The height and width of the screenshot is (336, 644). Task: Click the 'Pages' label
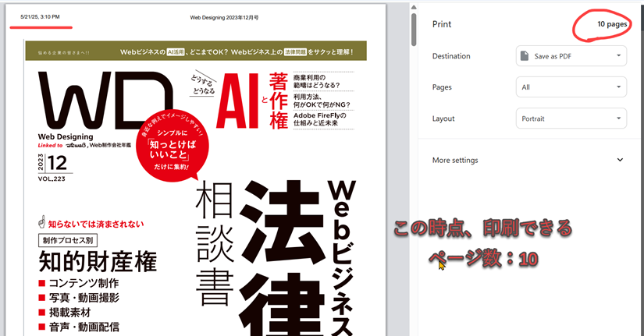442,87
